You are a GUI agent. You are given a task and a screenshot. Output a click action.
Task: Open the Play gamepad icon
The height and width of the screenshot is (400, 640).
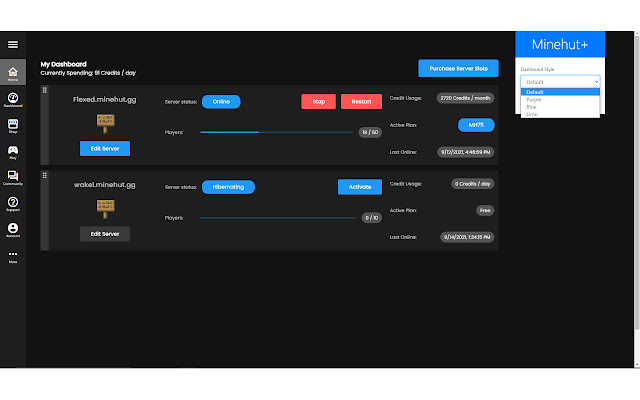coord(13,152)
